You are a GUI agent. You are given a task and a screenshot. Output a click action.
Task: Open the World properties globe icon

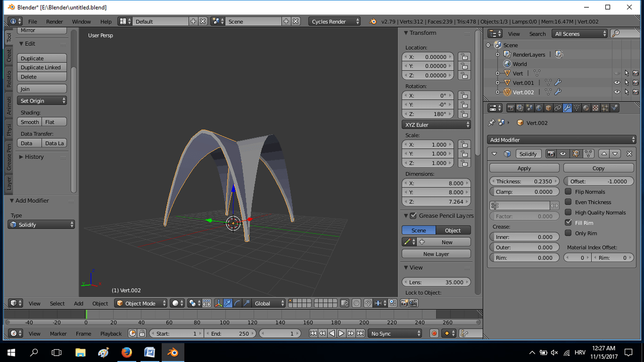coord(539,108)
